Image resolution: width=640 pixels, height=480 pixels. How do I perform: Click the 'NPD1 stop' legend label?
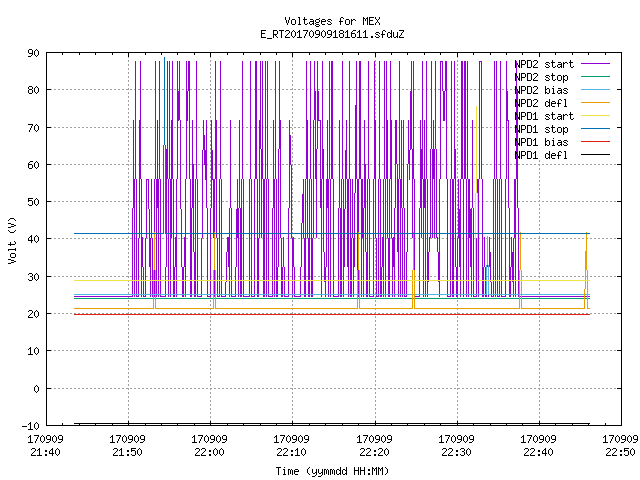541,129
